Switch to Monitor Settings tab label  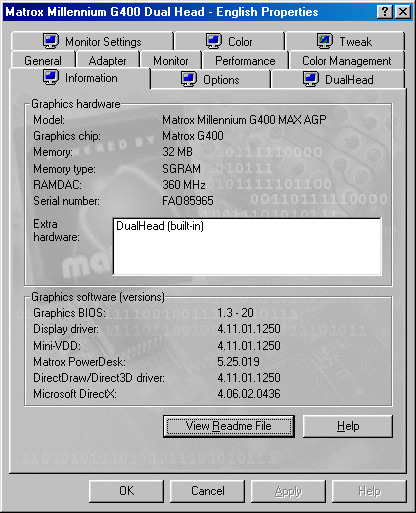point(103,42)
